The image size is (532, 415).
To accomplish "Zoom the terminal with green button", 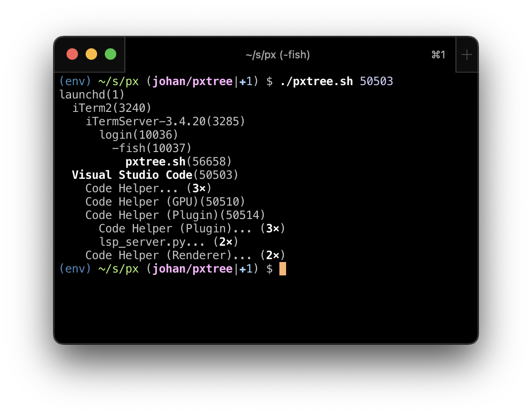I will pos(111,54).
